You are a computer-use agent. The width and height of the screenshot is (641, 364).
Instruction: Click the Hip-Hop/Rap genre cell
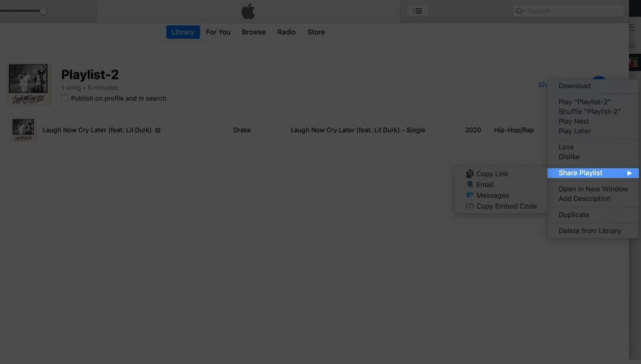click(x=514, y=130)
